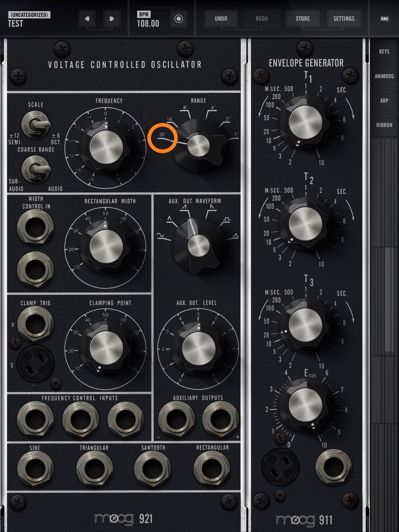Tap the T2 envelope time knob
The width and height of the screenshot is (399, 532).
tap(305, 224)
